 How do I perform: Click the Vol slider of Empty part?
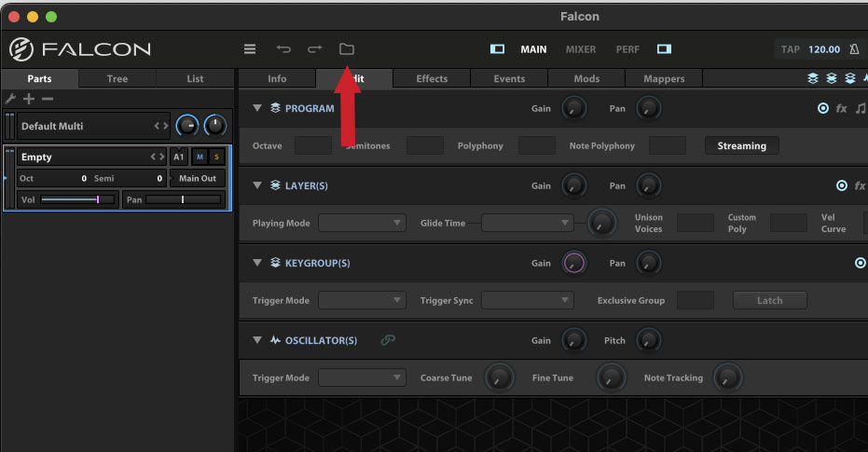(77, 199)
